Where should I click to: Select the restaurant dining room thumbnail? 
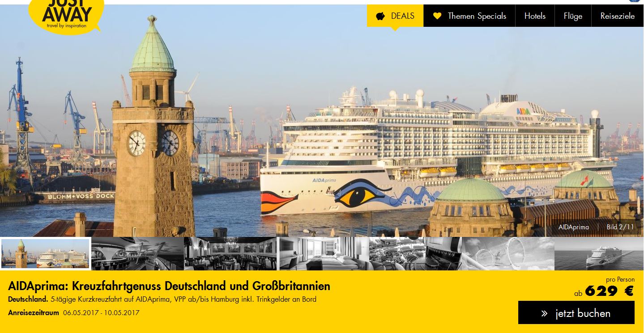coord(230,253)
